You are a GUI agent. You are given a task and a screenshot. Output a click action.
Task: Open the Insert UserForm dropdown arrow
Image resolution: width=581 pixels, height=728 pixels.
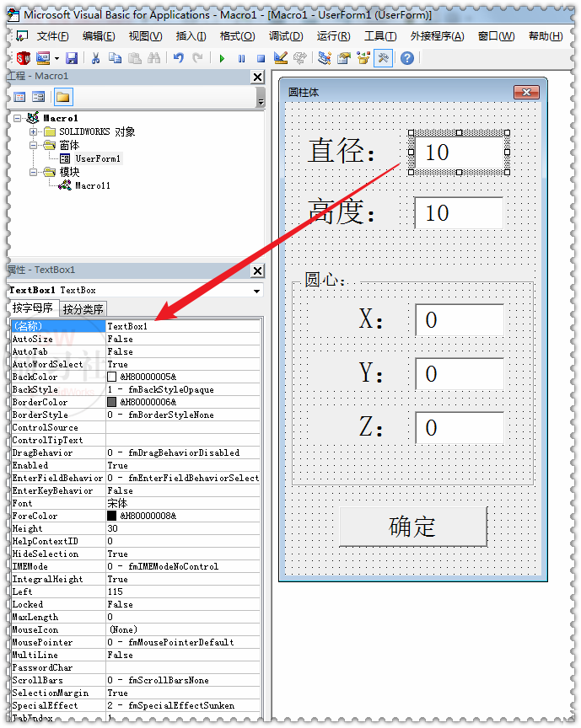[x=56, y=58]
